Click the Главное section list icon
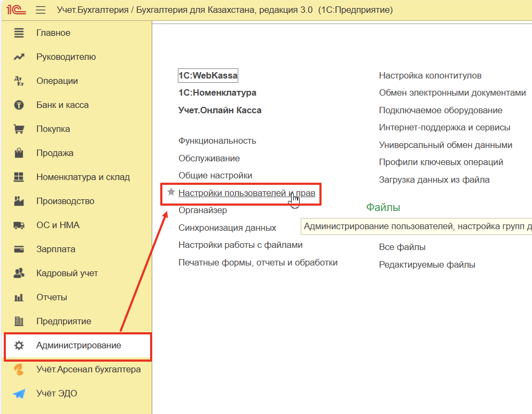Viewport: 532px width, 414px height. 19,33
